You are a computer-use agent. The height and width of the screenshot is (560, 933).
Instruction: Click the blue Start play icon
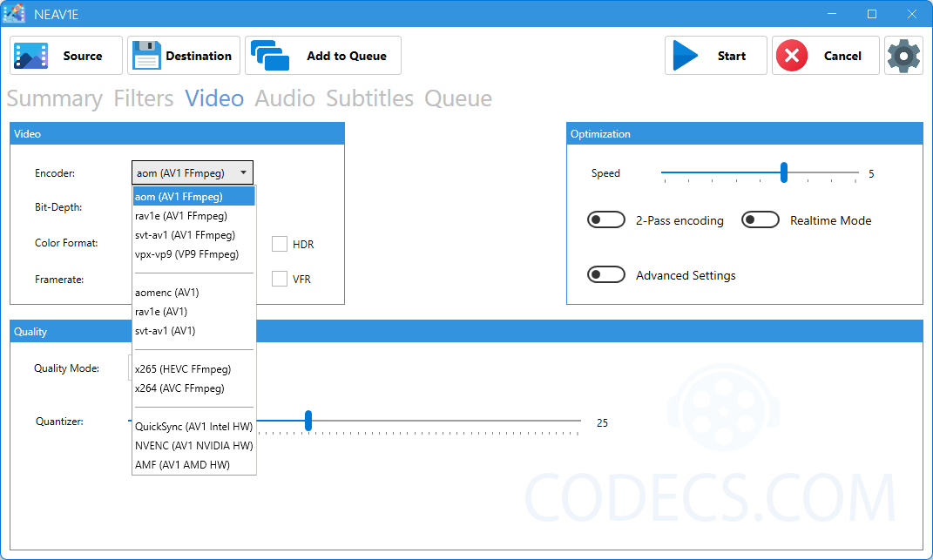click(x=686, y=56)
